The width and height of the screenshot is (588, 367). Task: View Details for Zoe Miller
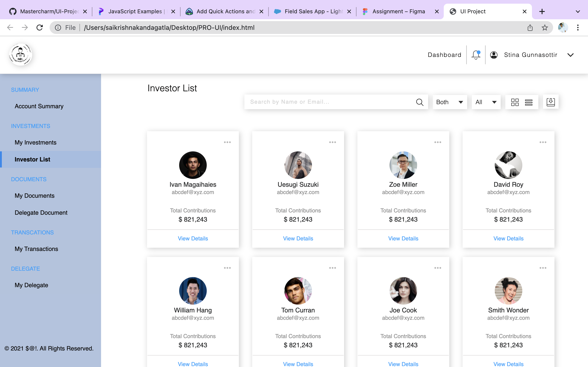pos(403,238)
